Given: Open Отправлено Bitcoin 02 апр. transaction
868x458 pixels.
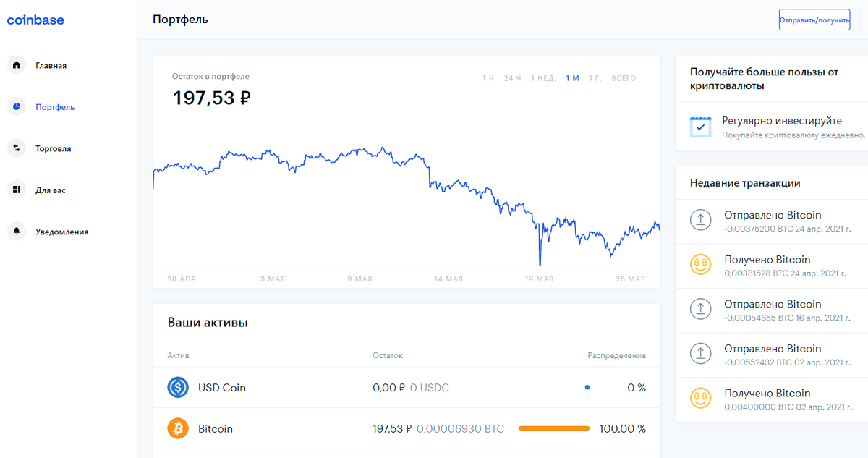Looking at the screenshot, I should (772, 354).
